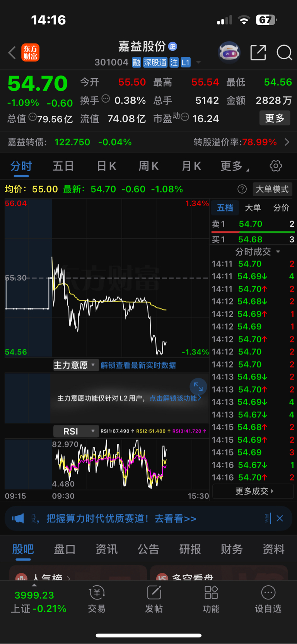This screenshot has height=644, width=297.
Task: Tap 点击解锁该功能 link
Action: coord(175,398)
